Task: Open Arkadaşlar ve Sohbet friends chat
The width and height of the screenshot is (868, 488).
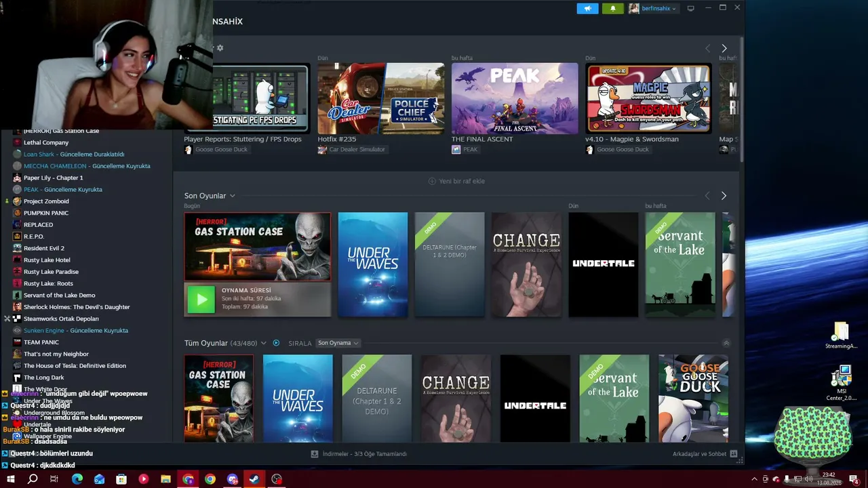Action: (x=705, y=454)
